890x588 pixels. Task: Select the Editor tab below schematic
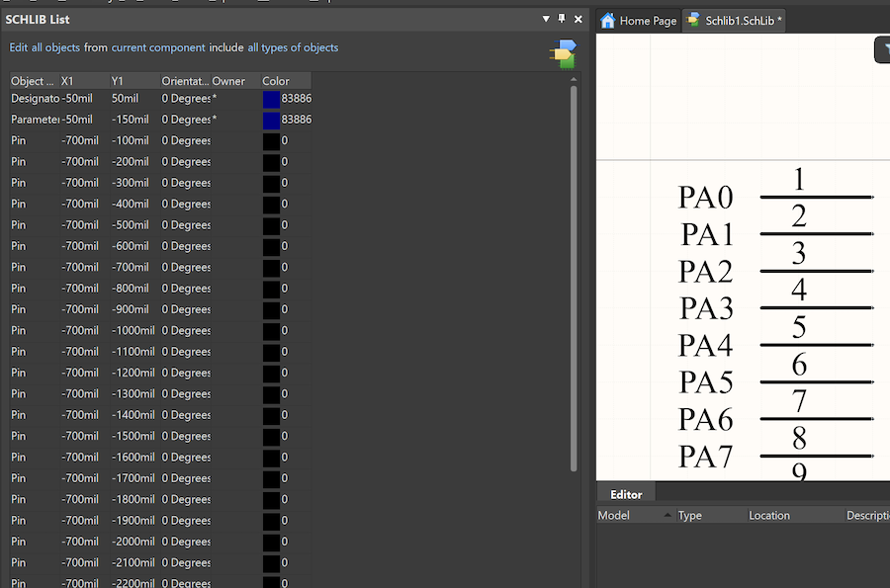click(x=626, y=494)
